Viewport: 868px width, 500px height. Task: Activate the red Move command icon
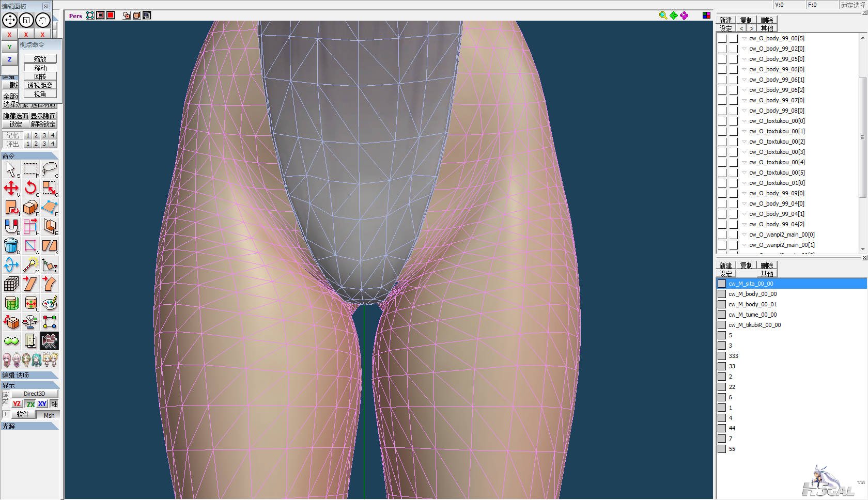point(11,188)
